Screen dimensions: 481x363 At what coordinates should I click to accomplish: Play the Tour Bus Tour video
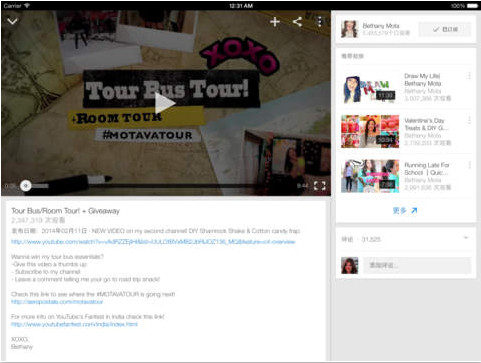165,103
